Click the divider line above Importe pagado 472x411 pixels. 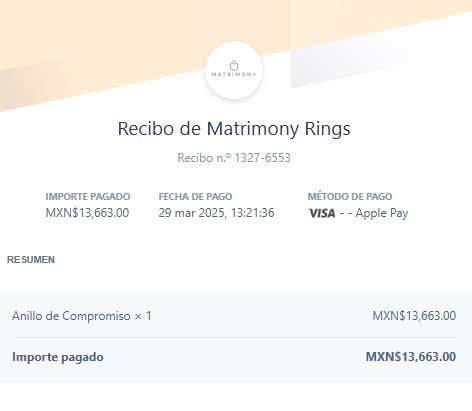click(234, 337)
